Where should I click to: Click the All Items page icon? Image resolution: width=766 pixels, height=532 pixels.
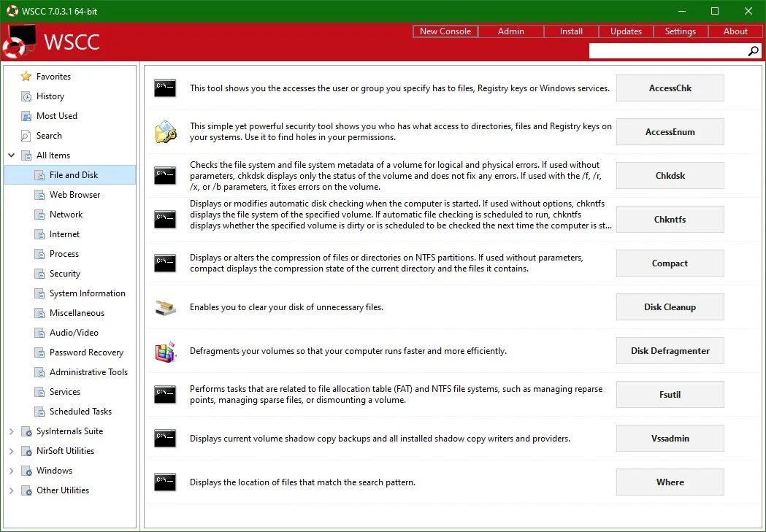point(26,155)
